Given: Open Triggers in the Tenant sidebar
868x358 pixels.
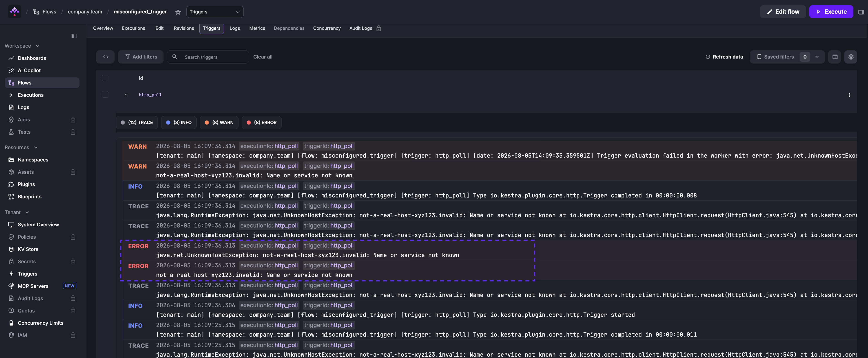Looking at the screenshot, I should 42,274.
